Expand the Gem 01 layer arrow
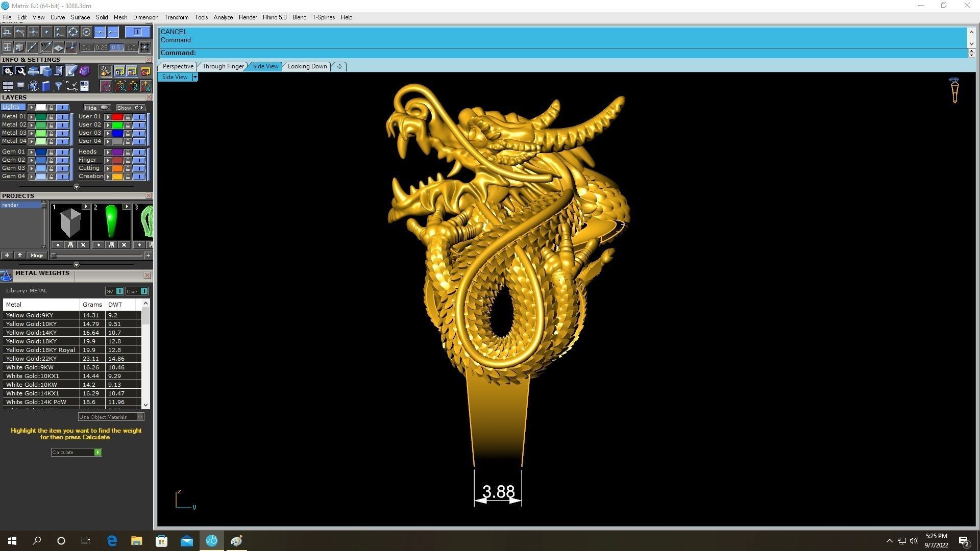 click(31, 152)
